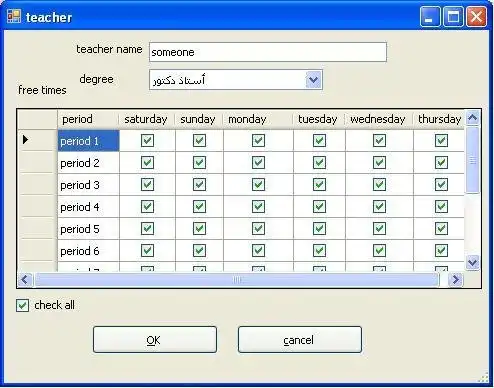Select the period 1 cell
Image resolution: width=494 pixels, height=388 pixels.
coord(88,141)
